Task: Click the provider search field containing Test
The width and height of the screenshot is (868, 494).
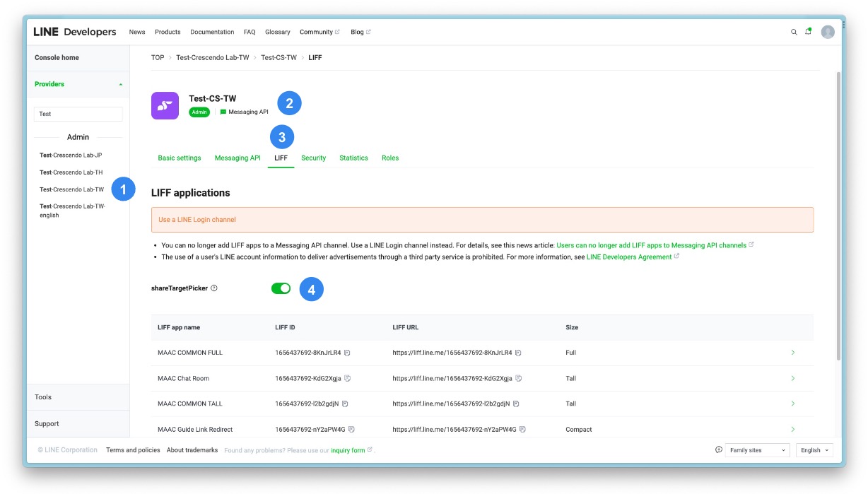Action: point(78,114)
